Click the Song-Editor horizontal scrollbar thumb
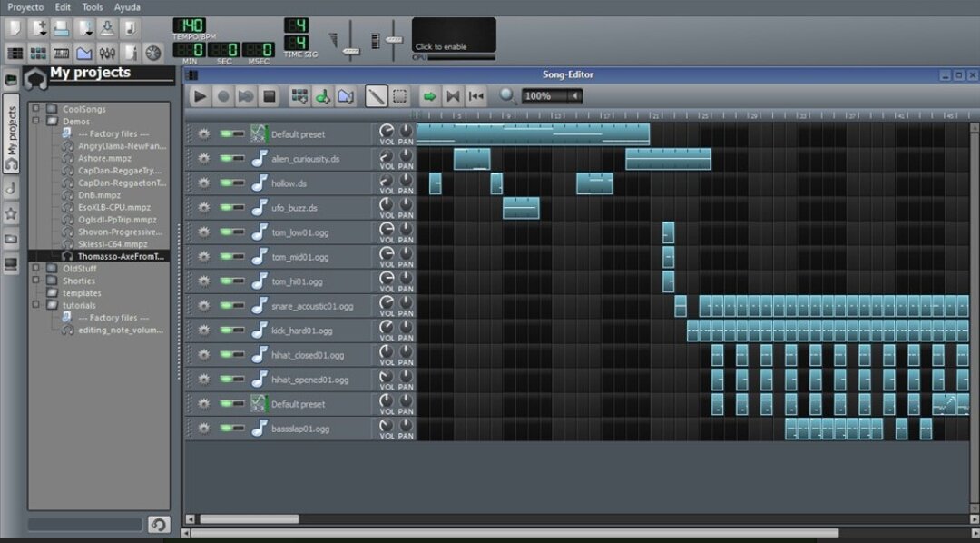The image size is (980, 543). tap(249, 519)
